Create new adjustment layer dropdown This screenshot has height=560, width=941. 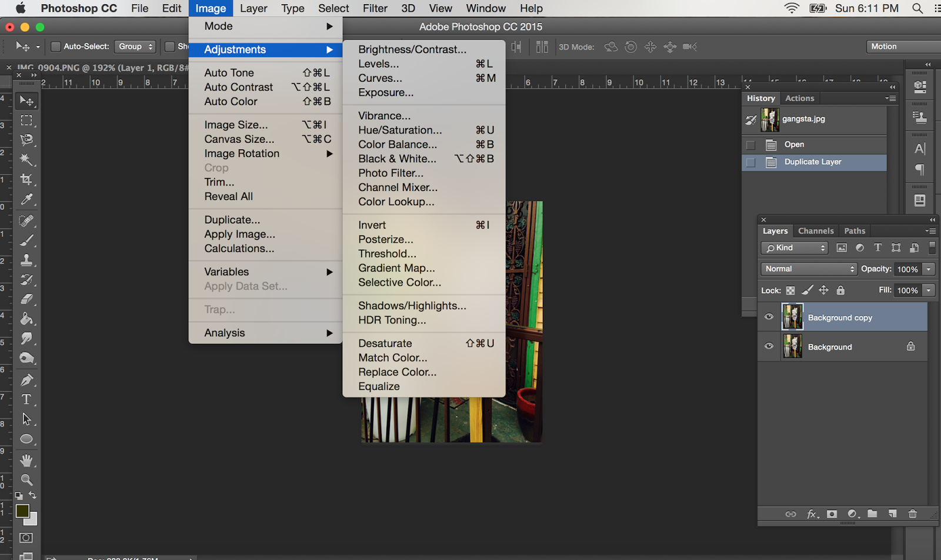[x=852, y=514]
